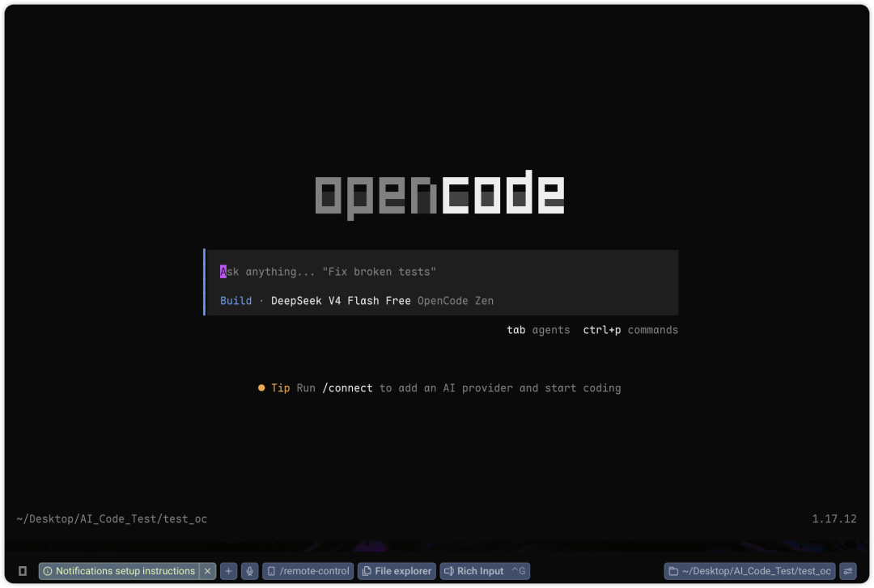This screenshot has height=588, width=874.
Task: Click the Build agent label
Action: [235, 301]
